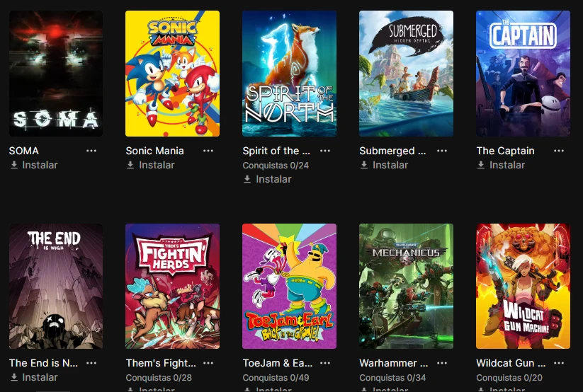Click 'Conquistas 0/24' under Spirit of the North
The image size is (583, 392).
(x=276, y=166)
